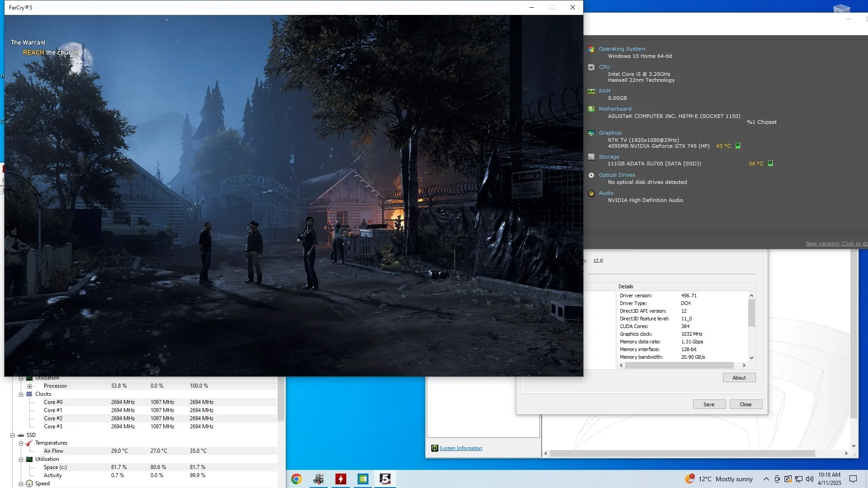Collapse the Clocks tree node
The height and width of the screenshot is (488, 868).
(21, 394)
